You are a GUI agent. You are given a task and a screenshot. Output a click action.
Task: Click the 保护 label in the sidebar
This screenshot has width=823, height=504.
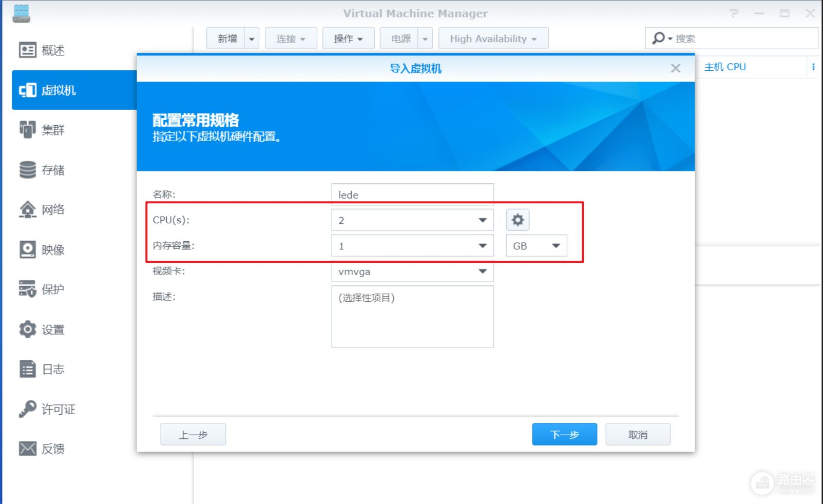tap(53, 289)
